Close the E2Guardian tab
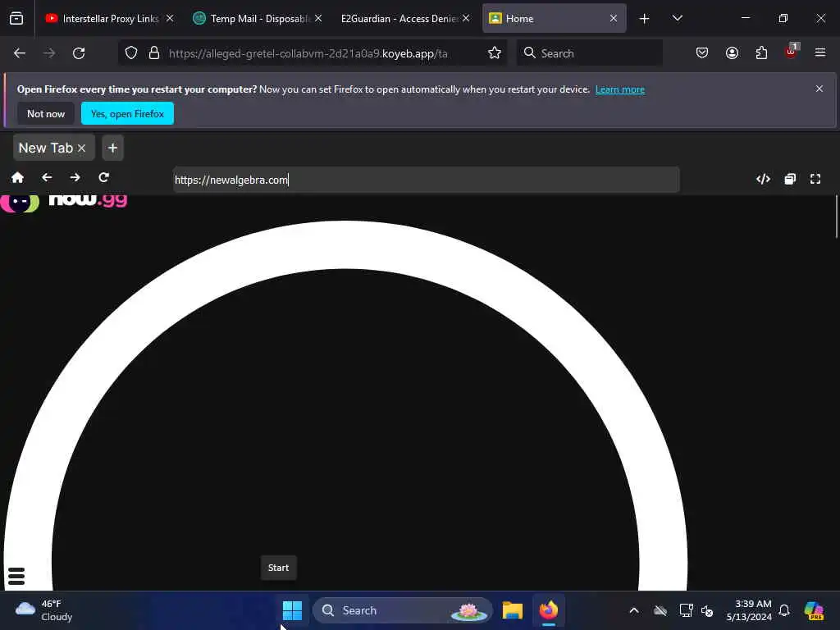The width and height of the screenshot is (840, 630). (x=466, y=18)
